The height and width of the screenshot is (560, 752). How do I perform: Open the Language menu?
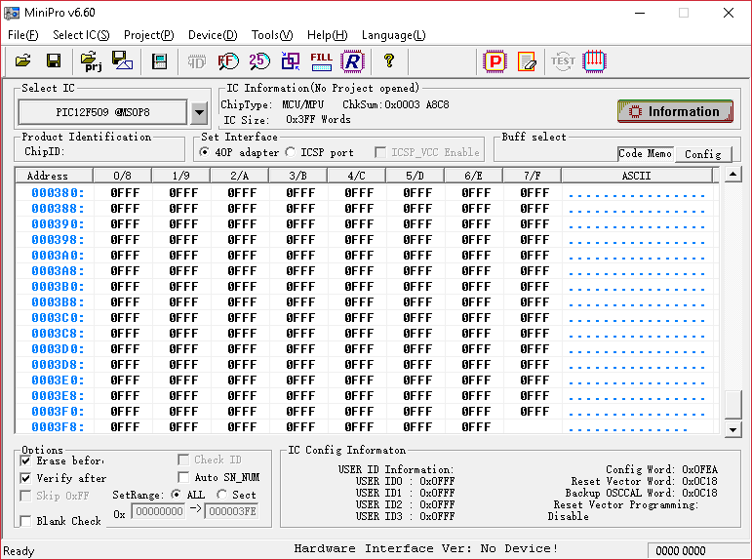(393, 35)
